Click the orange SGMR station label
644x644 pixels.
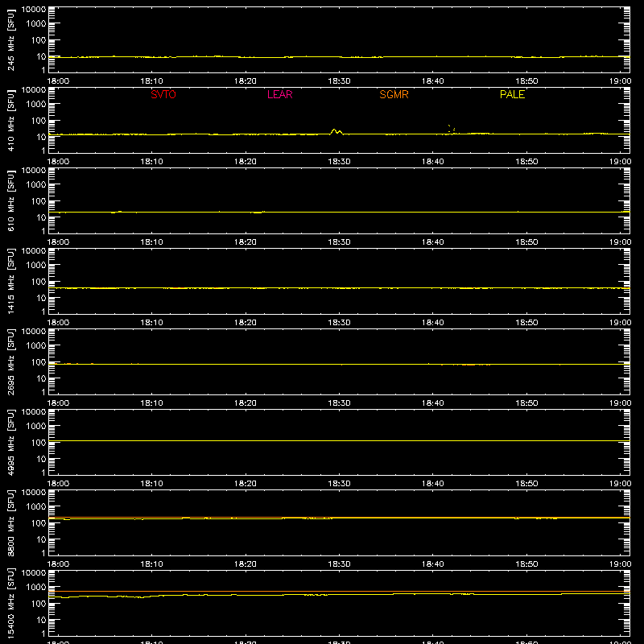(394, 94)
